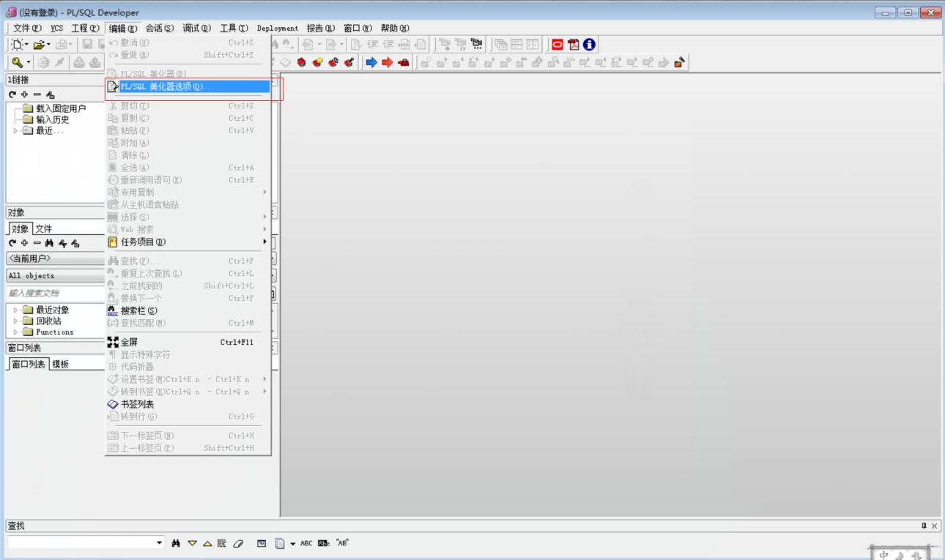Click find next down triangle icon
945x560 pixels.
pyautogui.click(x=193, y=543)
